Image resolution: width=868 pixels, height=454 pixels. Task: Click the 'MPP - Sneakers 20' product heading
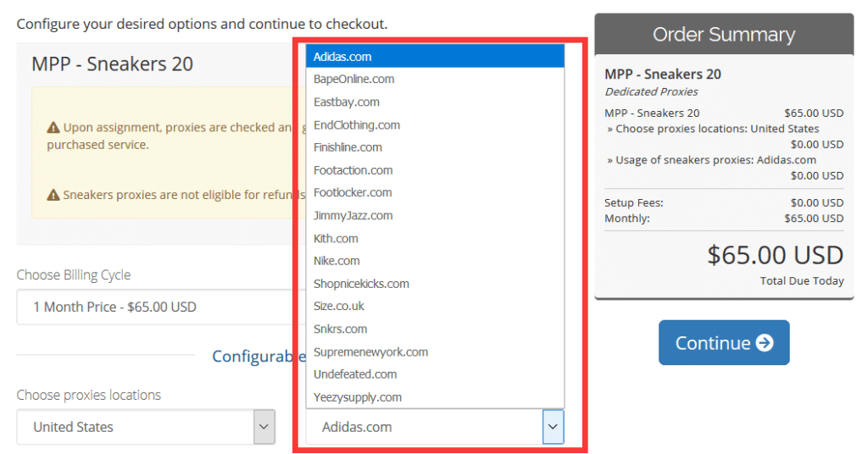click(x=113, y=64)
